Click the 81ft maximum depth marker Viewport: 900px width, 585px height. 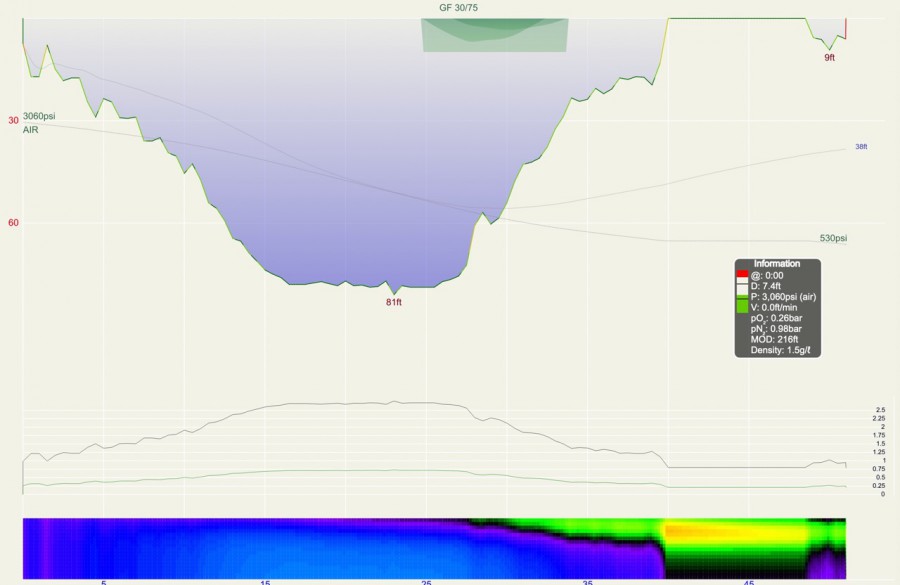394,302
